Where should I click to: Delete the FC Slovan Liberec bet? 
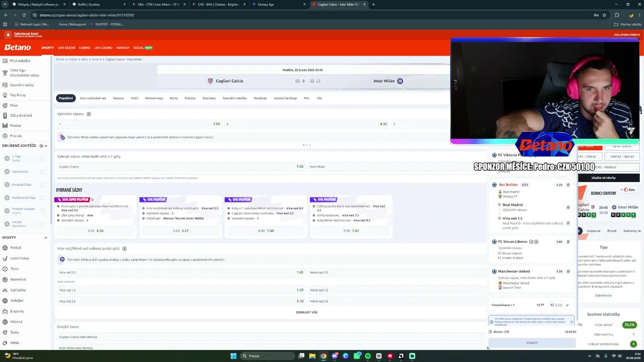568,242
